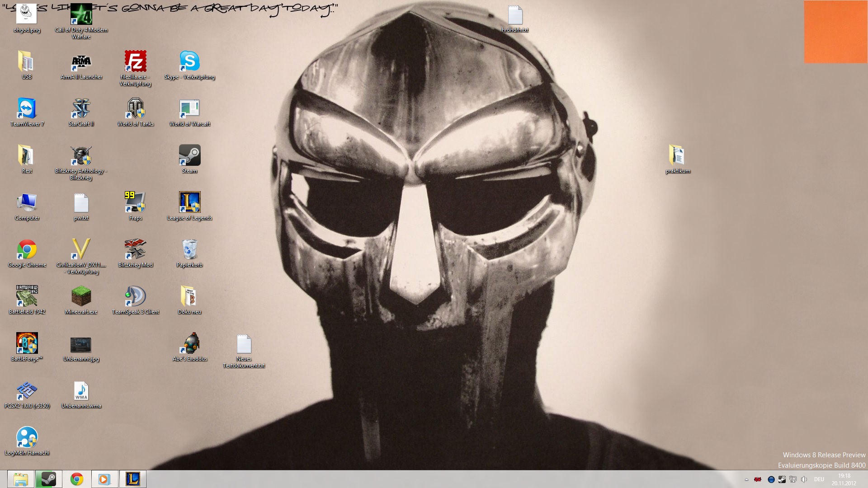This screenshot has width=868, height=488.
Task: Select the praktikum folder
Action: click(x=677, y=156)
